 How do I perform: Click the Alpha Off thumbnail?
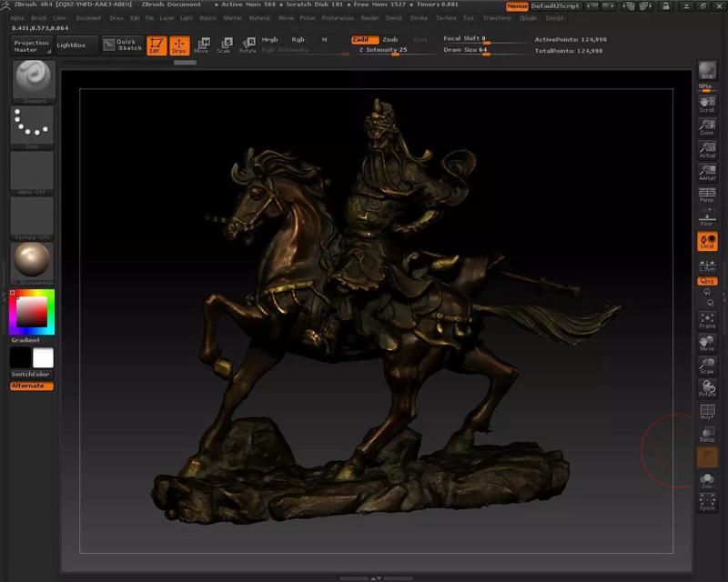tap(32, 172)
